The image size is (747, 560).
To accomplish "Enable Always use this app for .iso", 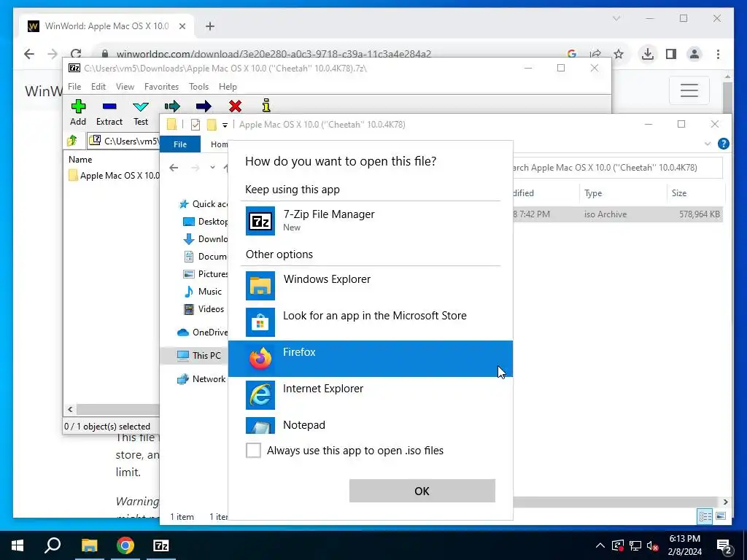I will pos(253,450).
